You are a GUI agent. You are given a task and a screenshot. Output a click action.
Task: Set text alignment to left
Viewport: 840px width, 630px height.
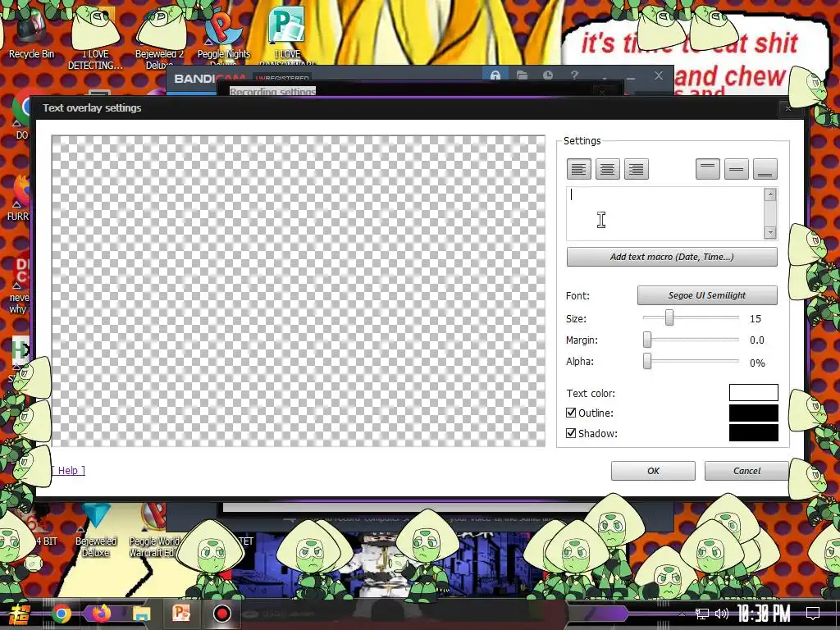(578, 169)
